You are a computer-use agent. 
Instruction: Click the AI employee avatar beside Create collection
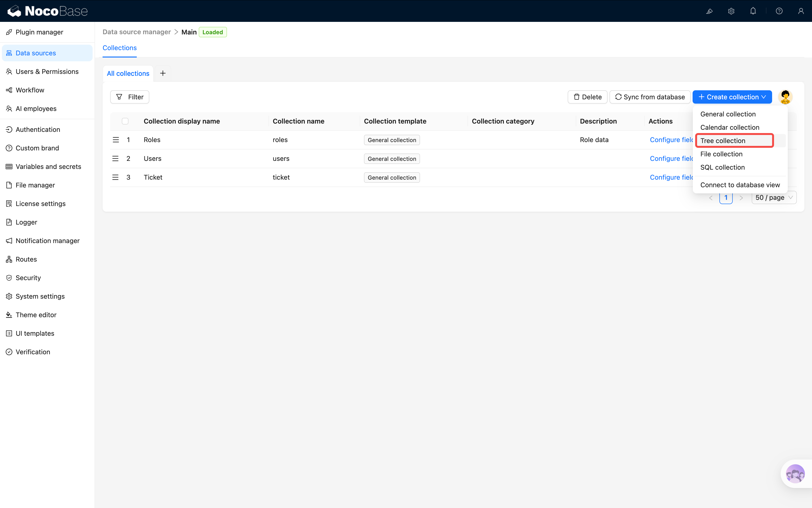(x=785, y=97)
